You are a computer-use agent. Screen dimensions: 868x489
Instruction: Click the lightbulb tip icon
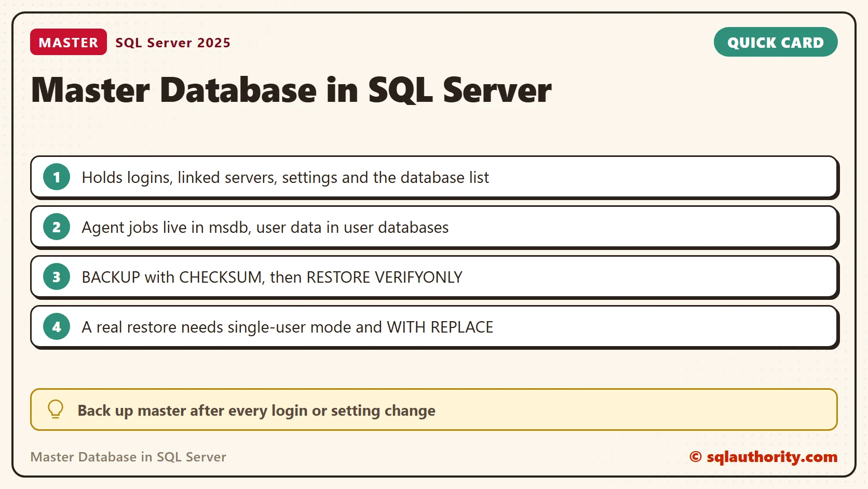coord(56,409)
